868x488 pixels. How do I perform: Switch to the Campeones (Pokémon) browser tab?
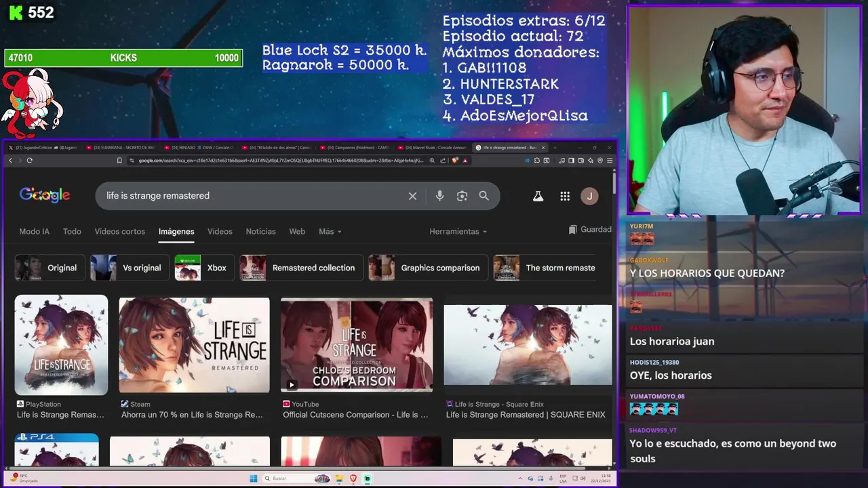click(355, 147)
